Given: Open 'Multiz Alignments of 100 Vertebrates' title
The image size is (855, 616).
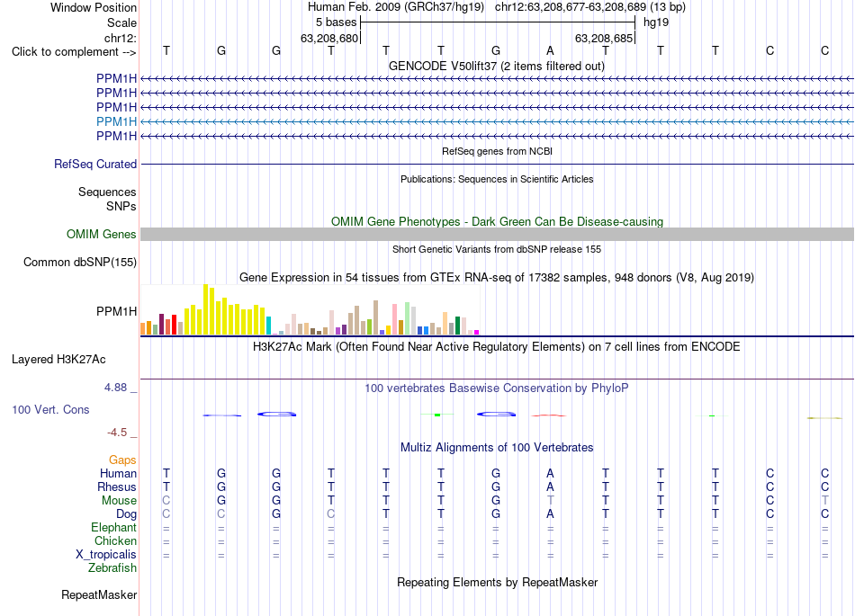Looking at the screenshot, I should click(497, 447).
